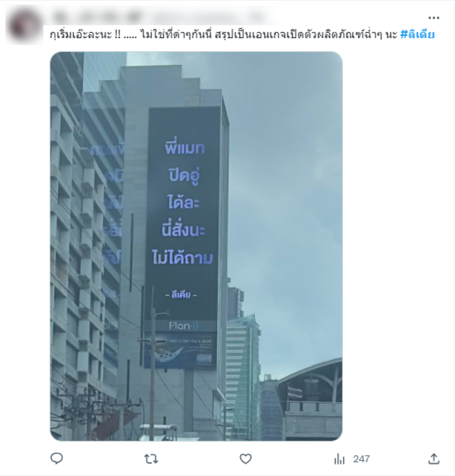
Task: Like the post with the heart icon
Action: [246, 459]
